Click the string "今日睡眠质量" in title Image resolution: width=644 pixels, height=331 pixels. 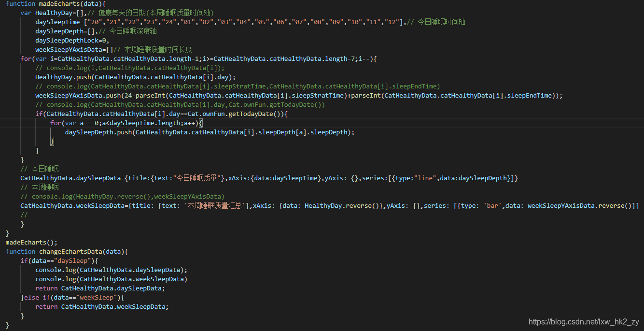(197, 178)
